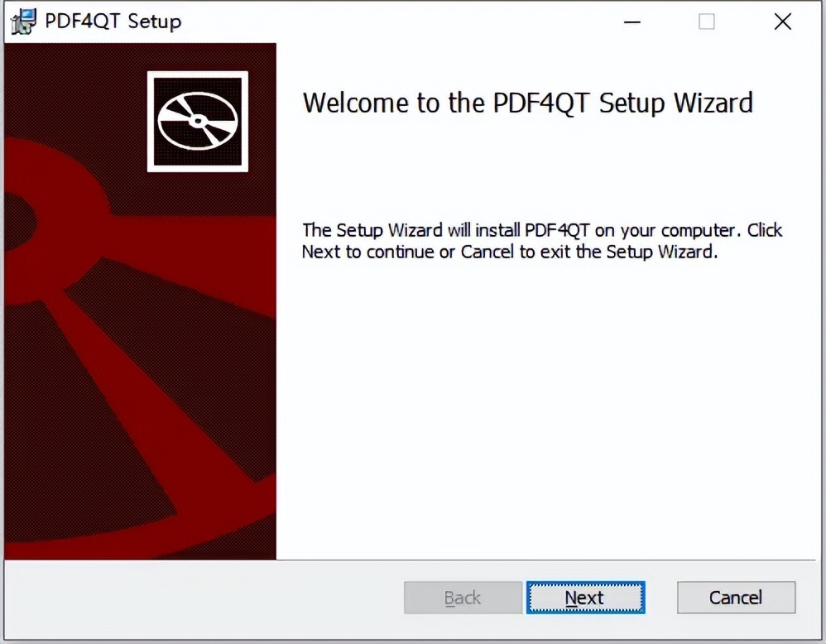Click the installer icon in title bar
Screen dimensions: 826x644
pyautogui.click(x=23, y=22)
